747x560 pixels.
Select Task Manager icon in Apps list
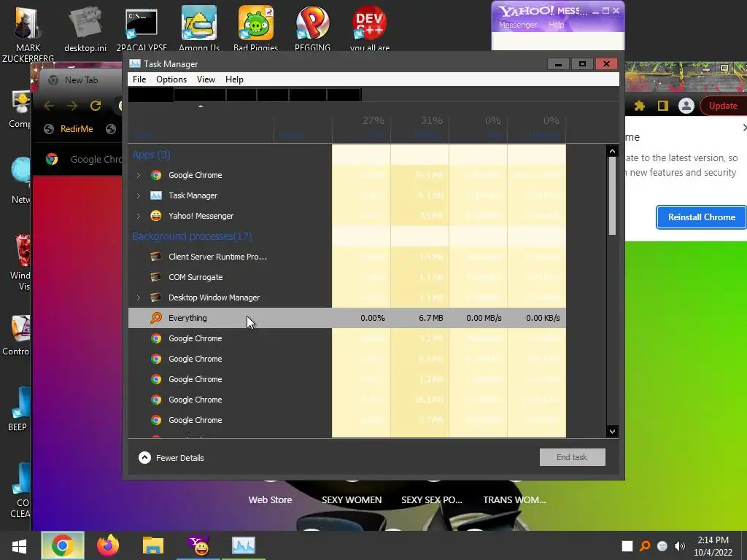click(156, 195)
